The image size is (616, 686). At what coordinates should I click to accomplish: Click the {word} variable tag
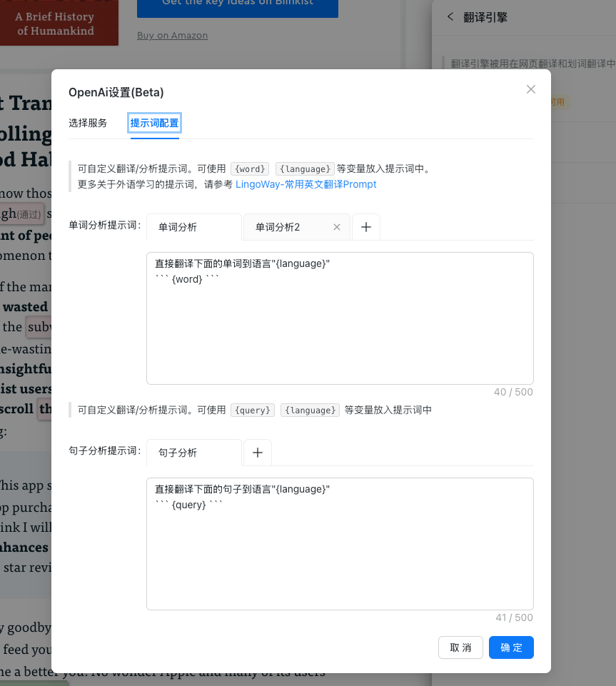251,169
